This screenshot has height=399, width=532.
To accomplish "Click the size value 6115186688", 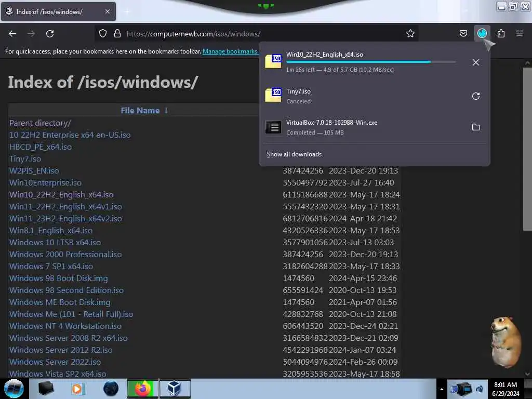I will (x=305, y=194).
